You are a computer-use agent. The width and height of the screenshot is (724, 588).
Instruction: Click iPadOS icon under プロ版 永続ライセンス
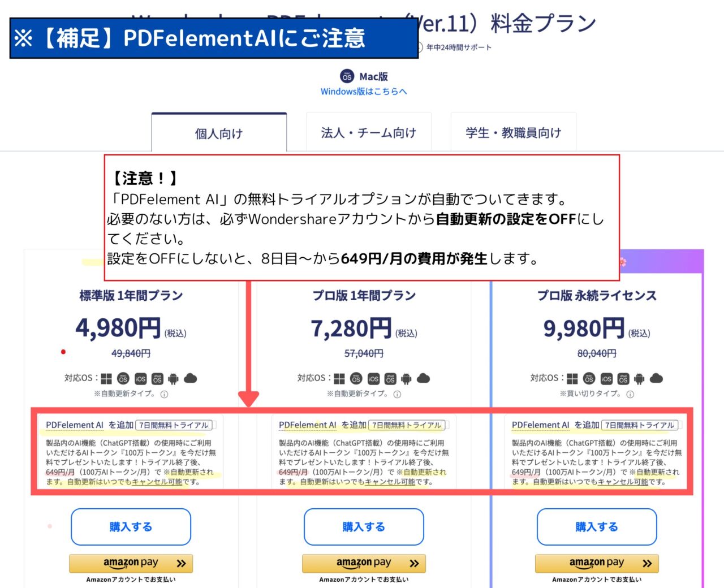coord(623,379)
